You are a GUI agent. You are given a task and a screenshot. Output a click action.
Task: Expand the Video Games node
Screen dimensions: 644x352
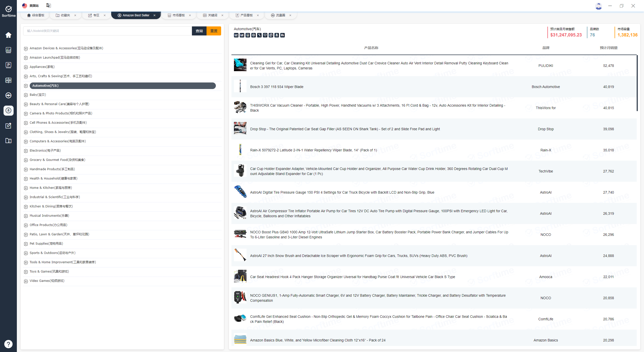point(26,281)
